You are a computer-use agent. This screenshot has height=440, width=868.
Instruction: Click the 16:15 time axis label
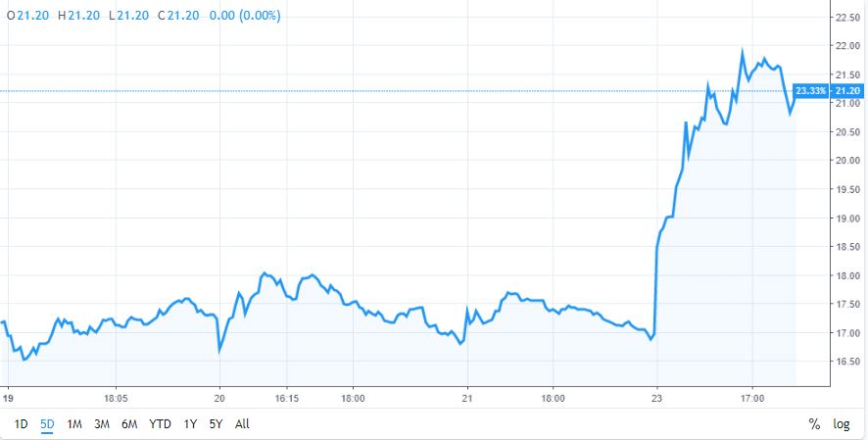point(286,399)
